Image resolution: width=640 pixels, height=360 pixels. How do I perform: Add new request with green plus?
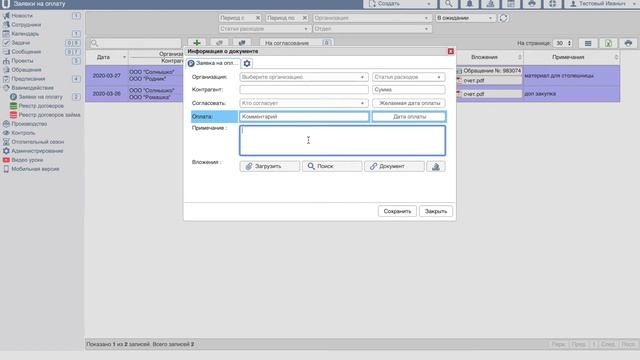(x=197, y=43)
